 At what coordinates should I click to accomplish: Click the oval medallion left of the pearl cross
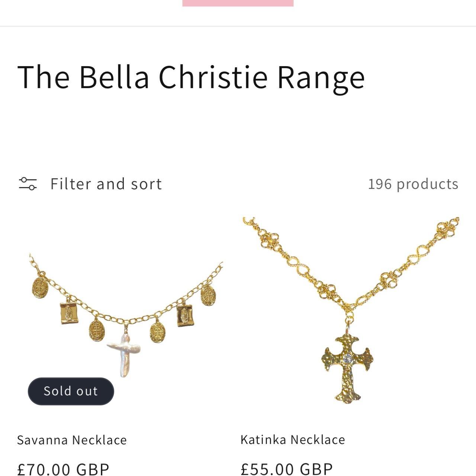point(97,330)
